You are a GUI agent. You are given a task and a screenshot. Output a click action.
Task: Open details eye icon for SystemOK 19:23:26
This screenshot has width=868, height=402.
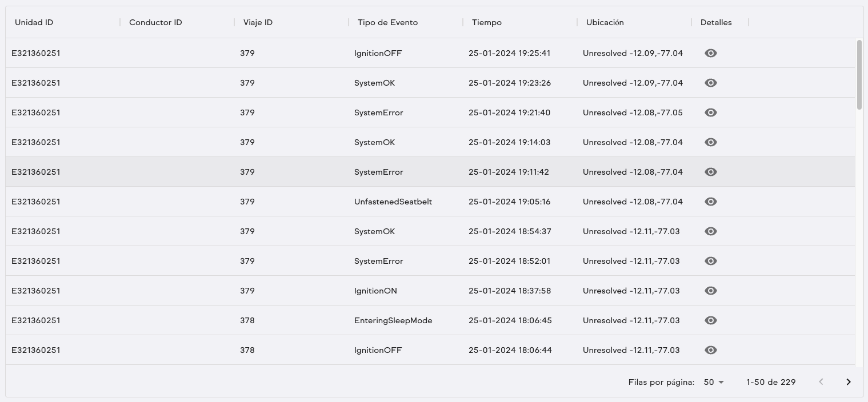[710, 83]
